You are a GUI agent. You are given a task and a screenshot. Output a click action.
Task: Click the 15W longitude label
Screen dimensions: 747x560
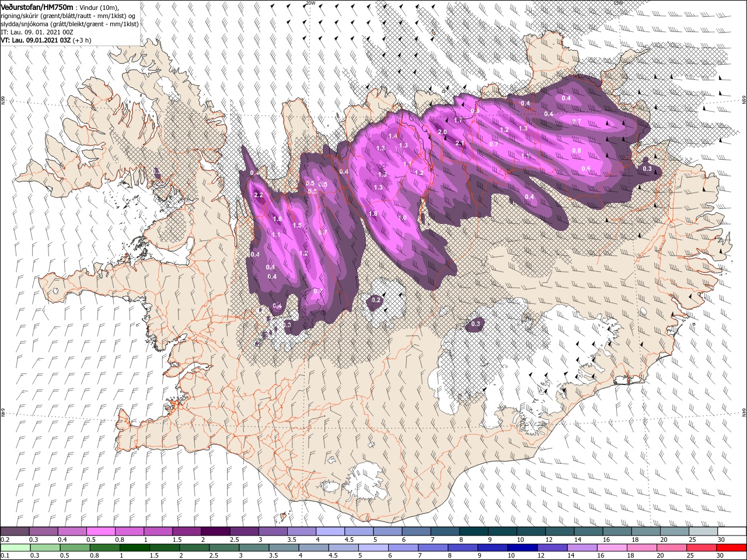618,3
